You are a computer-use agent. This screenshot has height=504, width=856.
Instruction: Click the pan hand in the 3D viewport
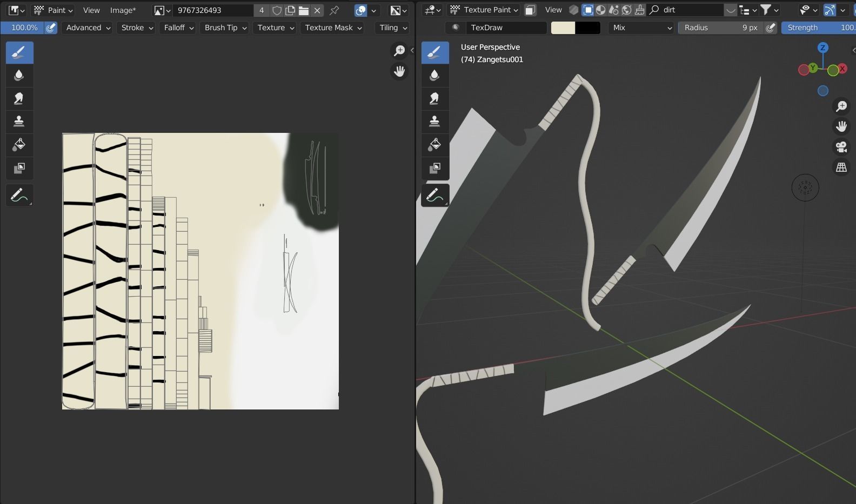click(841, 126)
